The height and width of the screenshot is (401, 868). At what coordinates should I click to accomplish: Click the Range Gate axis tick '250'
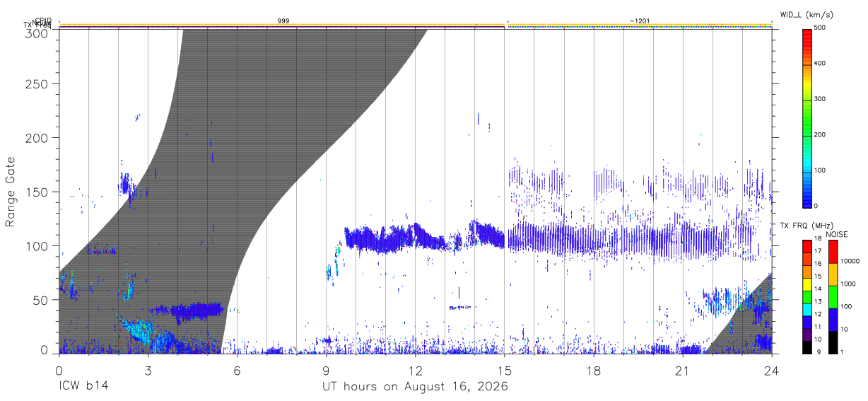[37, 83]
